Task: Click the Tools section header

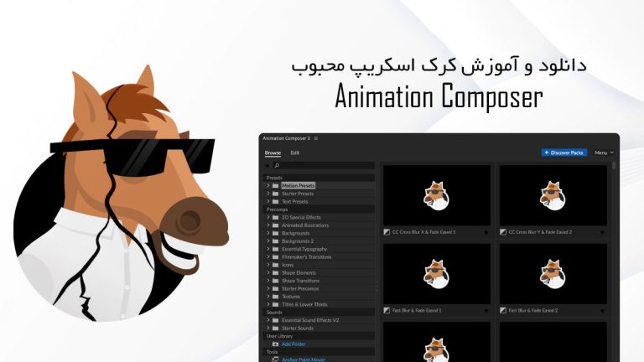Action: tap(319, 352)
